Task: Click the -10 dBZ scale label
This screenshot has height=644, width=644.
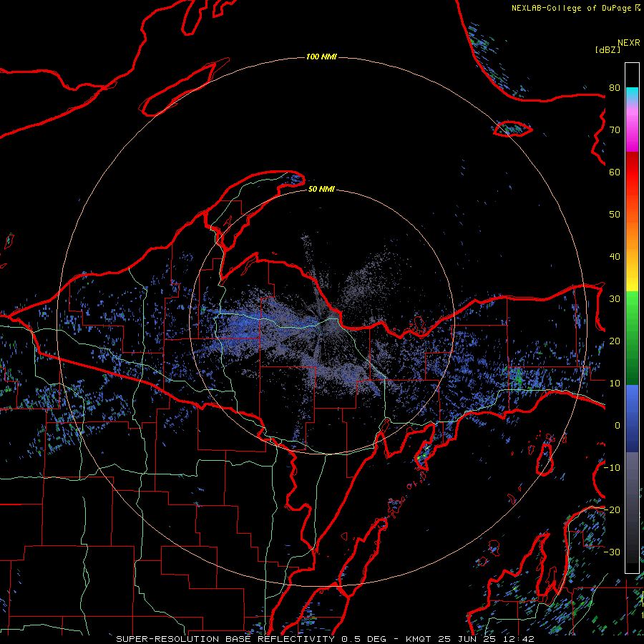Action: 613,468
